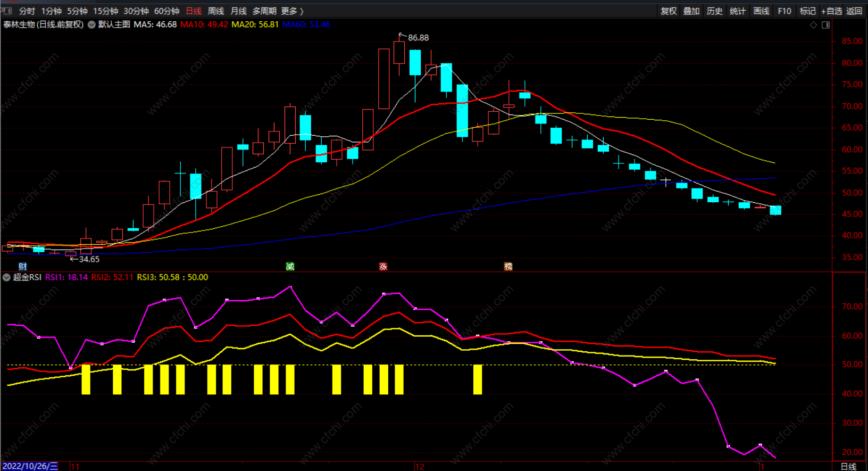Screen dimensions: 868x471
Task: Click the 85.00 price axis label
Action: pos(852,41)
